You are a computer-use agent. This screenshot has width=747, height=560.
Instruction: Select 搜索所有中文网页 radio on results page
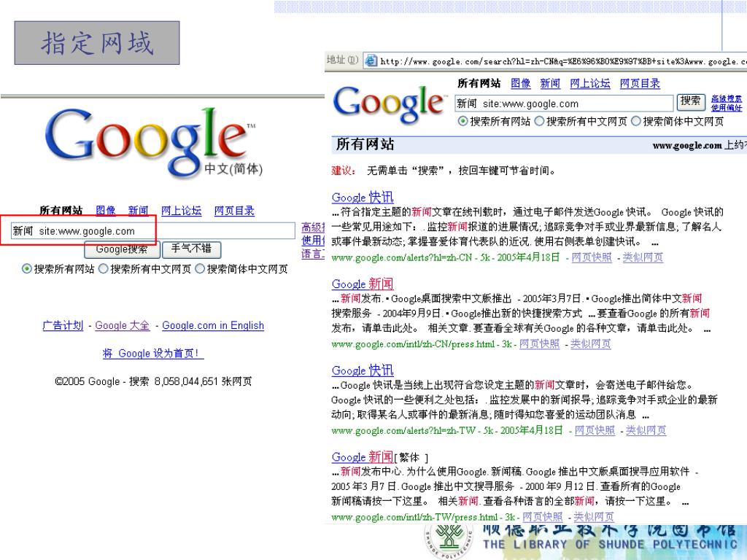539,122
